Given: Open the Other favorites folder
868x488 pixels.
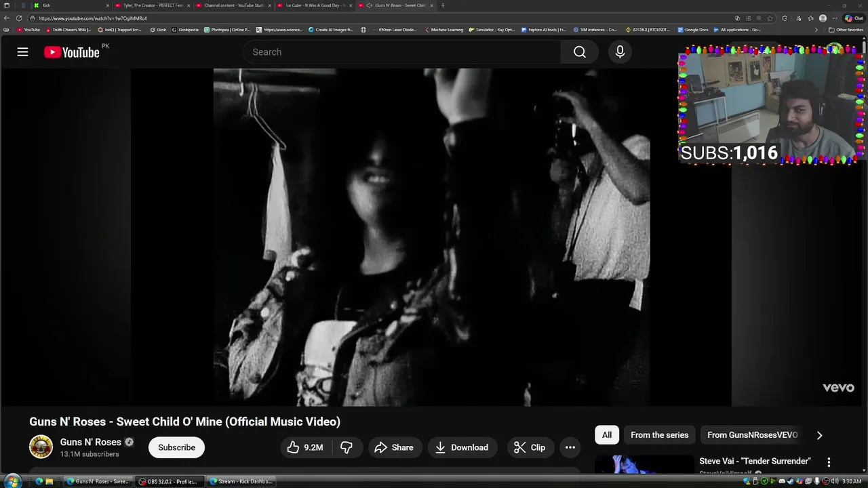Looking at the screenshot, I should pyautogui.click(x=846, y=30).
